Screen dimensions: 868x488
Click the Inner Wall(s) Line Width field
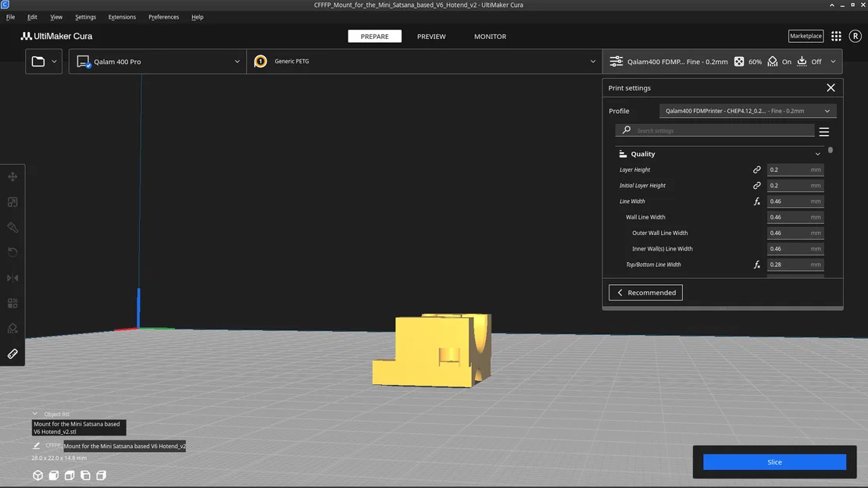[x=795, y=248]
